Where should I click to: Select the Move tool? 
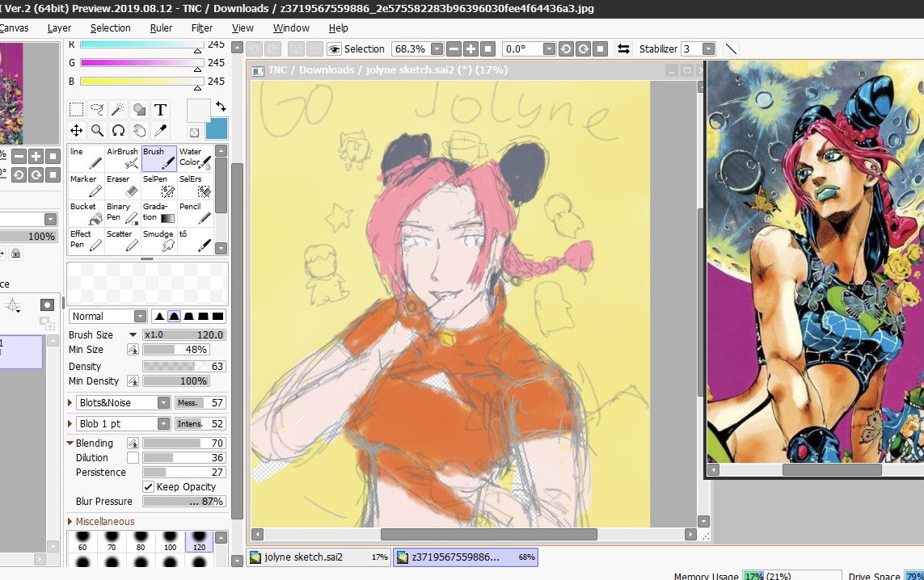pos(77,130)
